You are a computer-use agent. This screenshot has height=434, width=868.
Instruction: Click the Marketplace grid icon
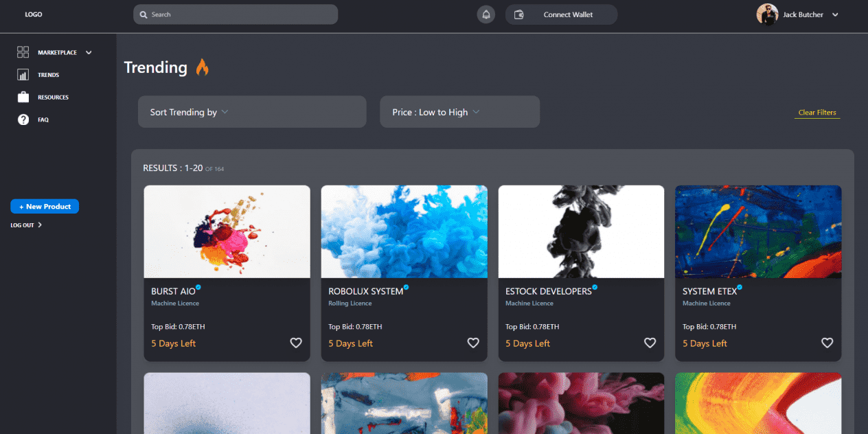(x=23, y=52)
